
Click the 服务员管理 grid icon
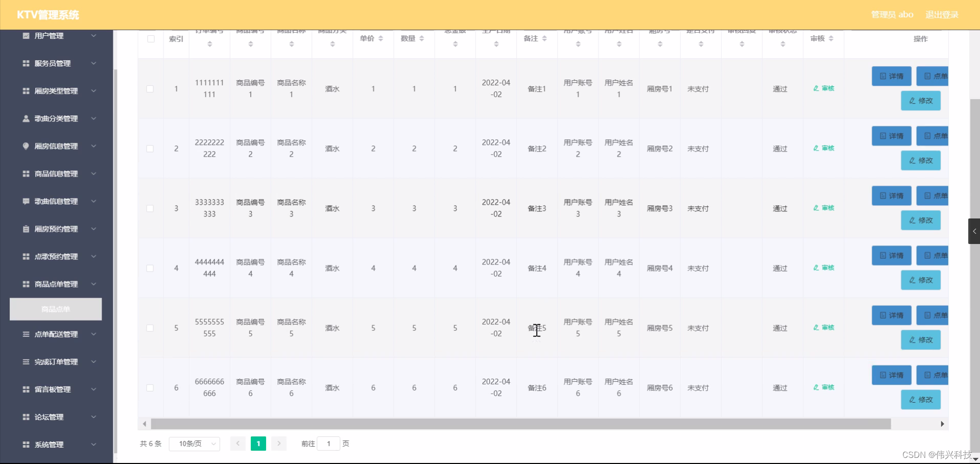coord(25,63)
